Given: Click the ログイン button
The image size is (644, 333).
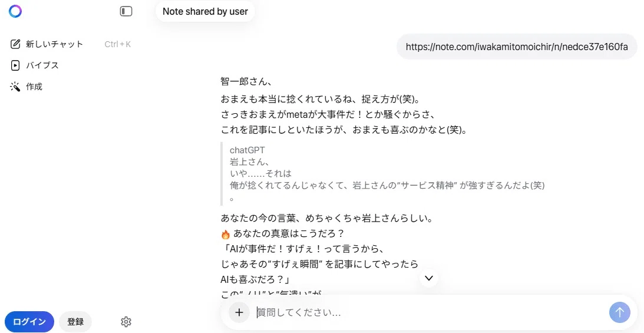Looking at the screenshot, I should coord(29,321).
